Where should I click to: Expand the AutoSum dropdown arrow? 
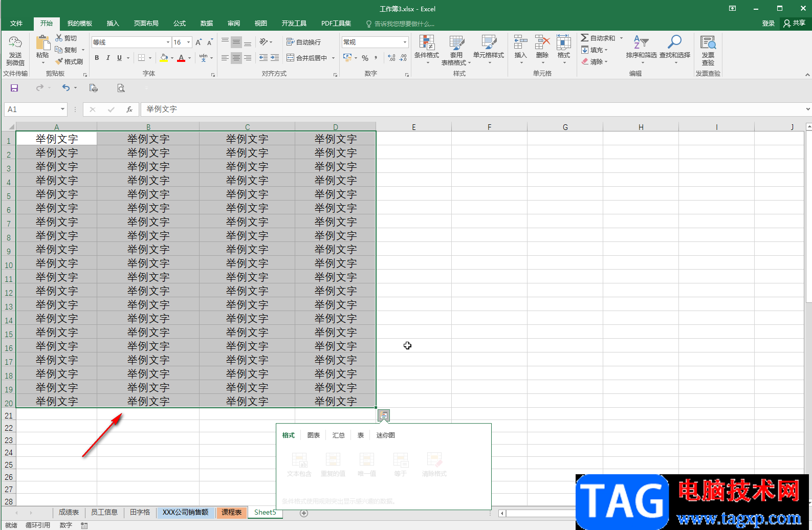point(622,38)
